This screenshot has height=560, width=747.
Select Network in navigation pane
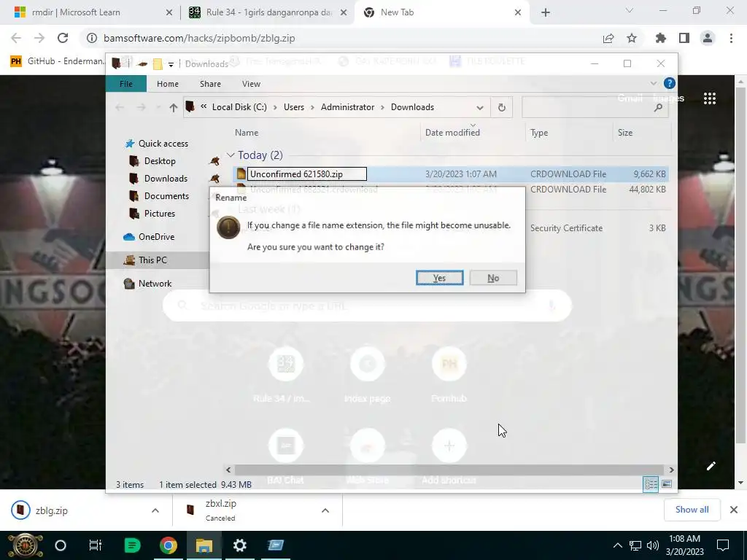point(155,284)
